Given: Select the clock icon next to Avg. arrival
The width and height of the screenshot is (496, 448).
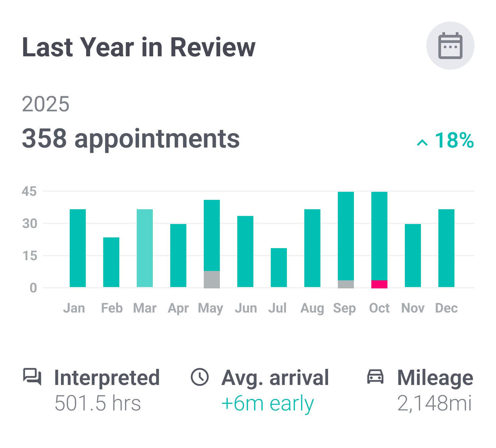Looking at the screenshot, I should pos(200,377).
